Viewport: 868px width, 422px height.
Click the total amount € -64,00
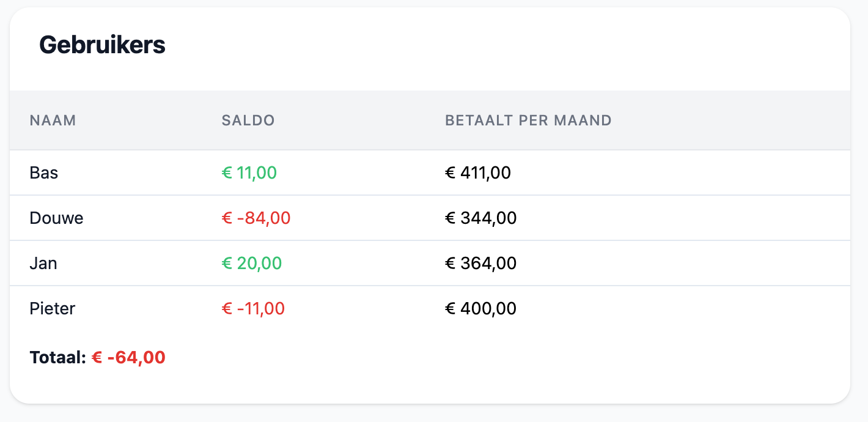pos(128,357)
